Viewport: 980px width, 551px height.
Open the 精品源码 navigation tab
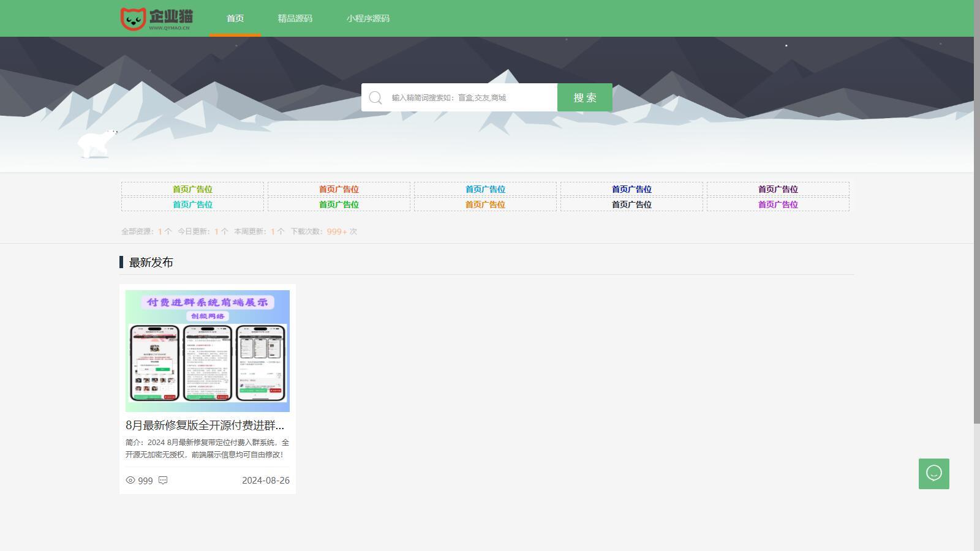(295, 18)
